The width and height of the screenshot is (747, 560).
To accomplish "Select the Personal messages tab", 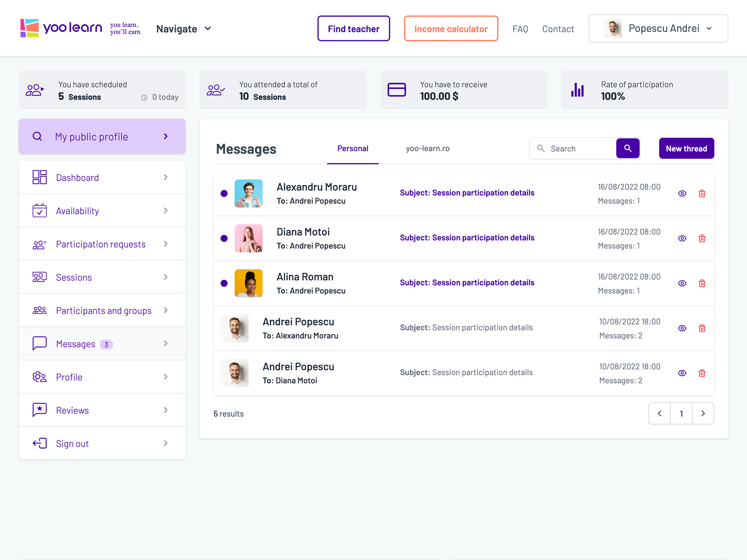I will [x=353, y=149].
